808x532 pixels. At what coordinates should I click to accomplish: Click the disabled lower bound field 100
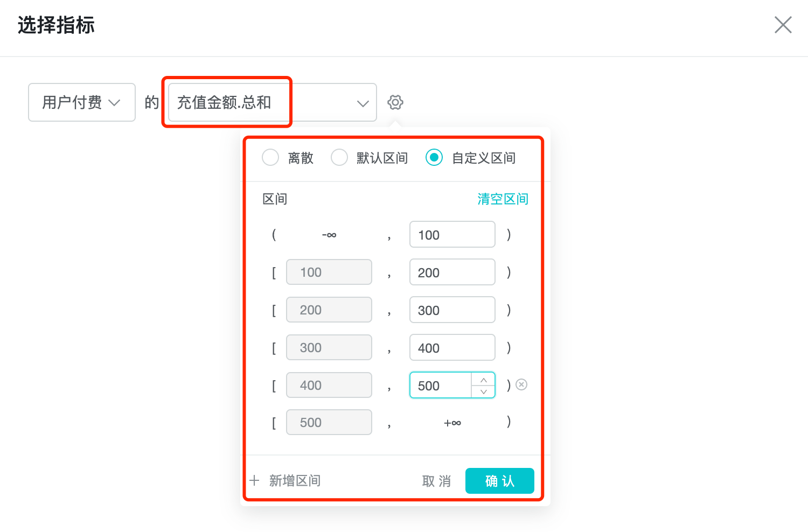pos(329,272)
